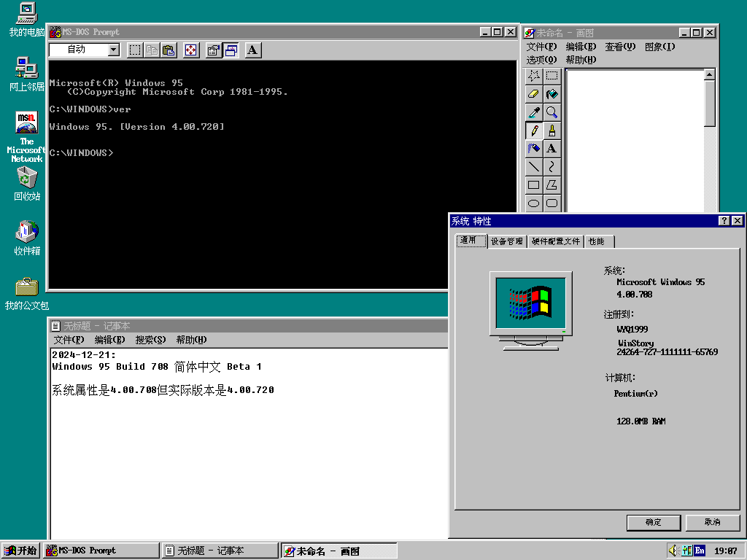Select the 回收站 recycle bin icon
The width and height of the screenshot is (747, 560).
coord(27,184)
